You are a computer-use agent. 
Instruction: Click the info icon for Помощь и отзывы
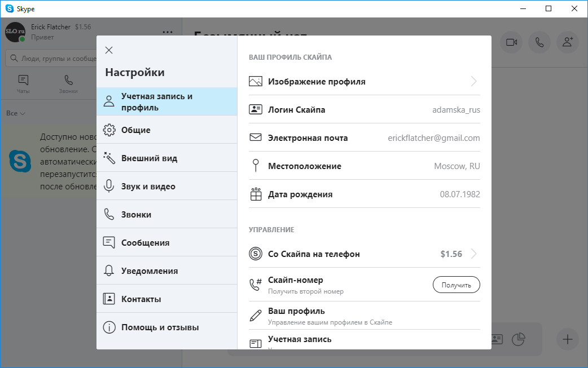coord(109,327)
